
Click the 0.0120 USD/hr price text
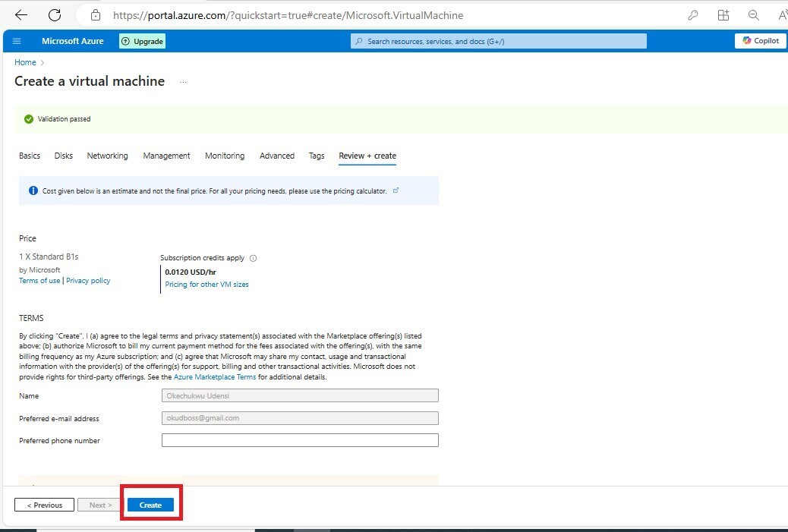tap(191, 272)
